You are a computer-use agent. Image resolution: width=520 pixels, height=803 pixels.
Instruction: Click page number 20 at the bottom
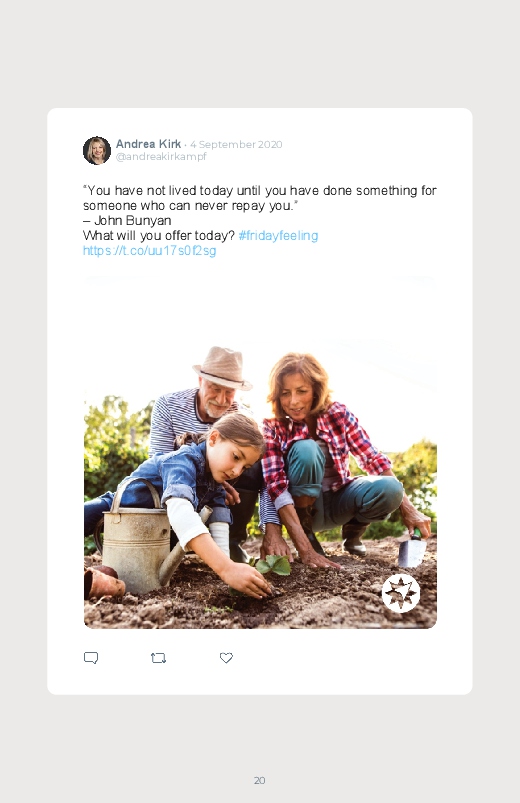click(x=260, y=780)
